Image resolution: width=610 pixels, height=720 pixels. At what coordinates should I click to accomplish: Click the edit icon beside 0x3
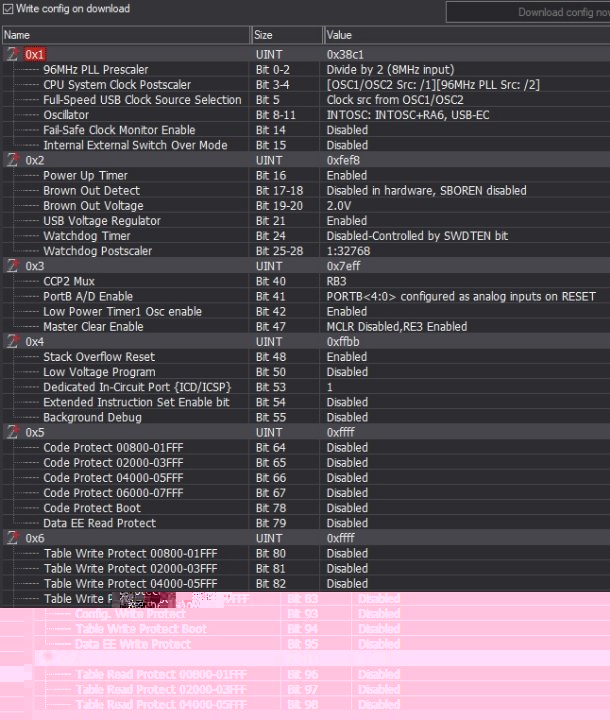pyautogui.click(x=12, y=265)
